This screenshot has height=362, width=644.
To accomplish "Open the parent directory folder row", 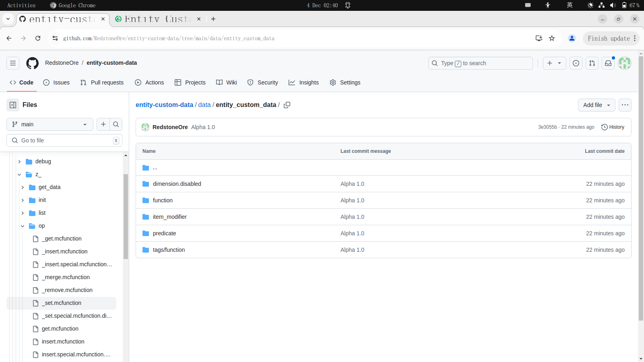I will (x=384, y=168).
